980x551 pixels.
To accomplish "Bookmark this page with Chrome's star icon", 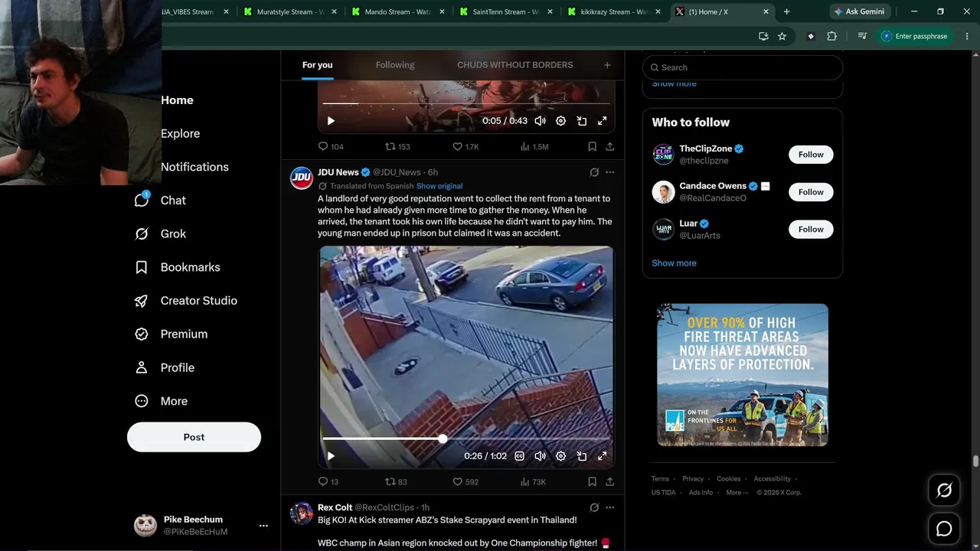I will point(782,36).
